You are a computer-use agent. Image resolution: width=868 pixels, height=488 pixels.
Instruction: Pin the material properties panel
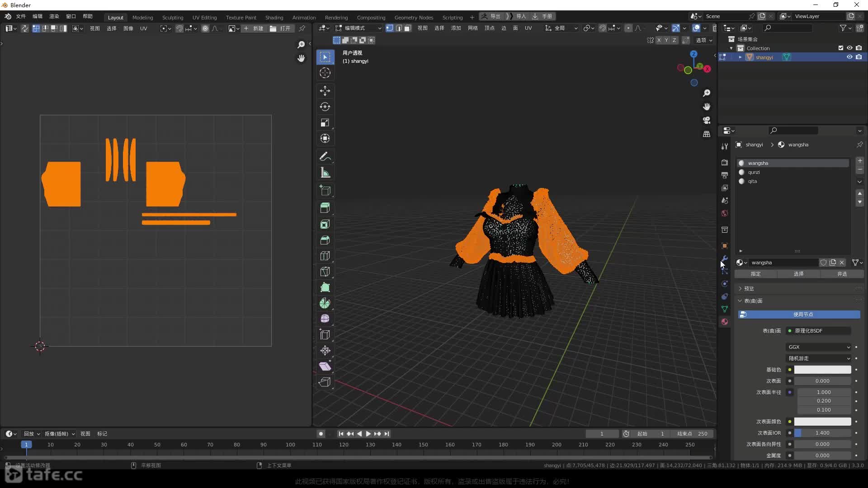[x=859, y=145]
